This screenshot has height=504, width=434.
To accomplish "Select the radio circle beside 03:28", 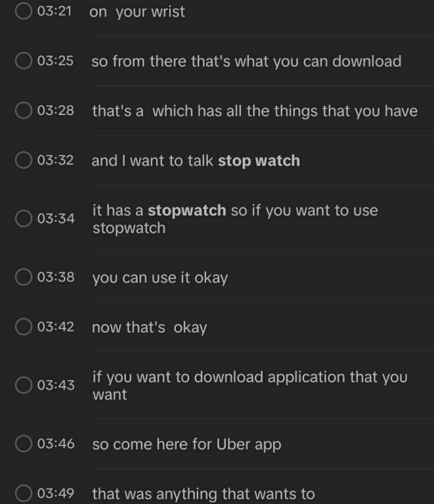I will coord(24,110).
